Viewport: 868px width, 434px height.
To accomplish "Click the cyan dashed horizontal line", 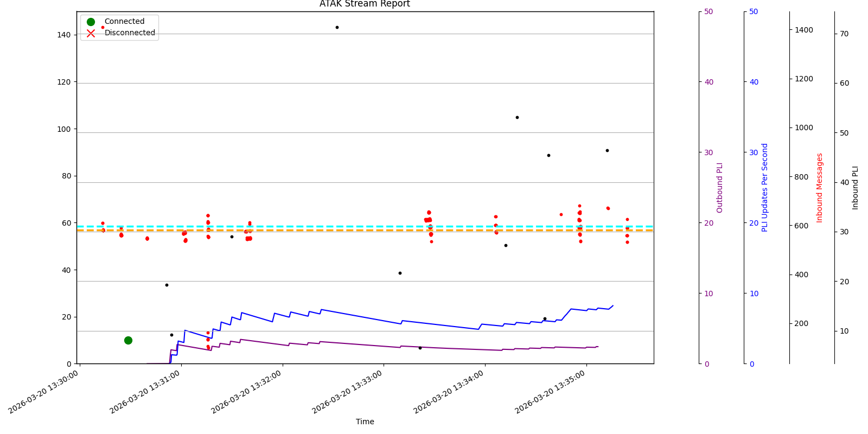I will point(353,226).
